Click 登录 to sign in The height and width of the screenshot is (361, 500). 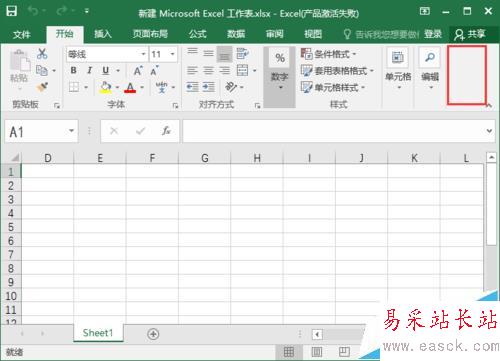433,34
